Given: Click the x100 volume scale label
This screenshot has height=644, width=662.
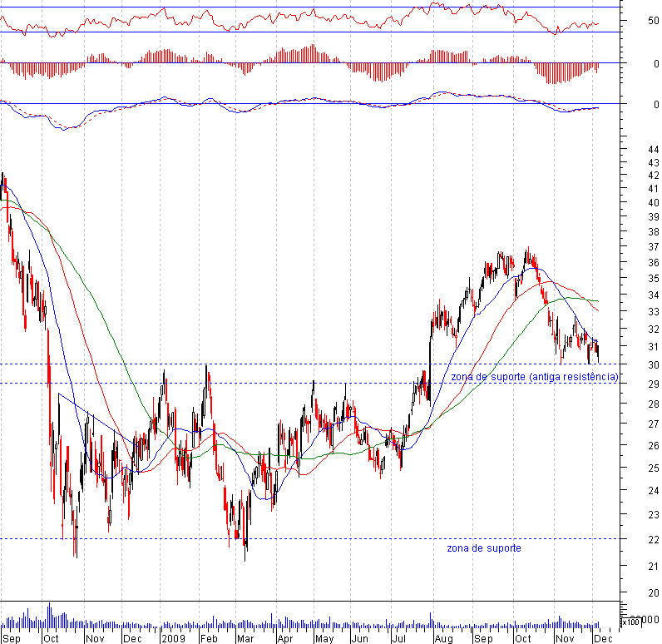Looking at the screenshot, I should tap(630, 622).
